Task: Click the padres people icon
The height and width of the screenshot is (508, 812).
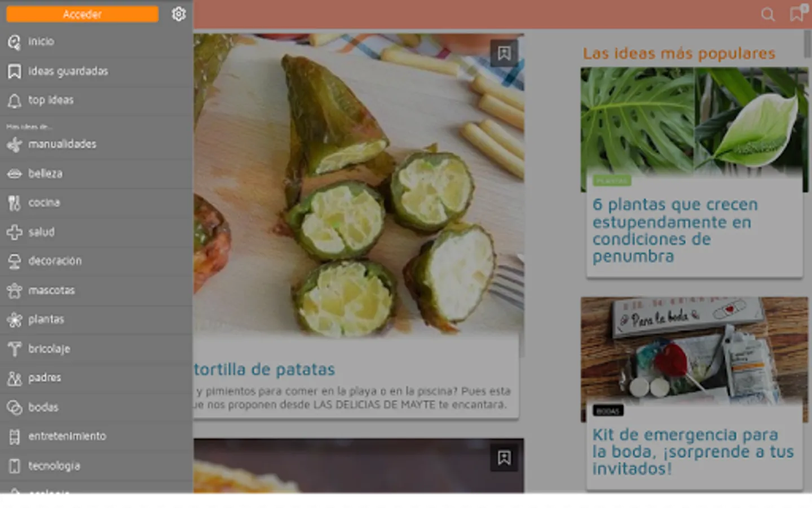Action: coord(14,378)
